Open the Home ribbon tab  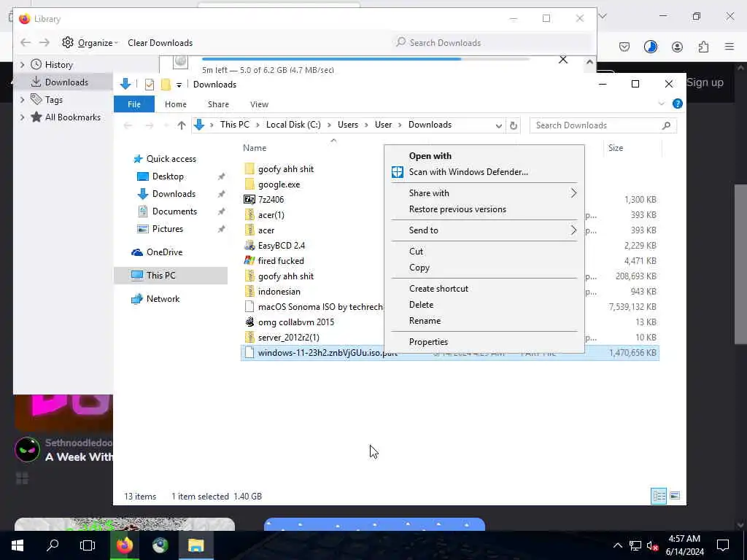click(175, 104)
